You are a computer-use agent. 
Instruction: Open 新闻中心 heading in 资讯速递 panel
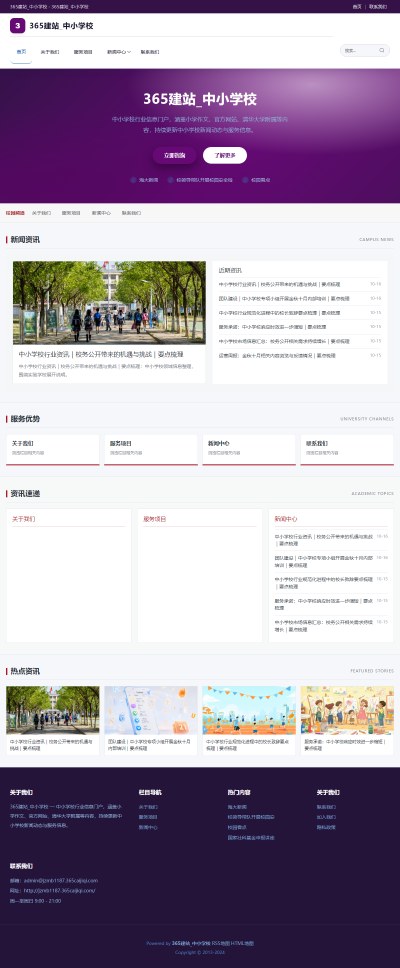point(286,519)
